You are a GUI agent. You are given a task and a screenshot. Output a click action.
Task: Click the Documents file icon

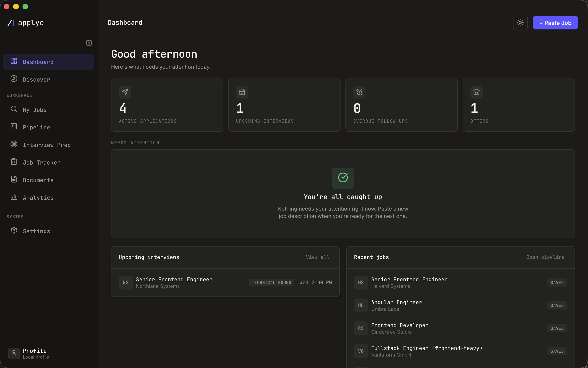coord(14,179)
